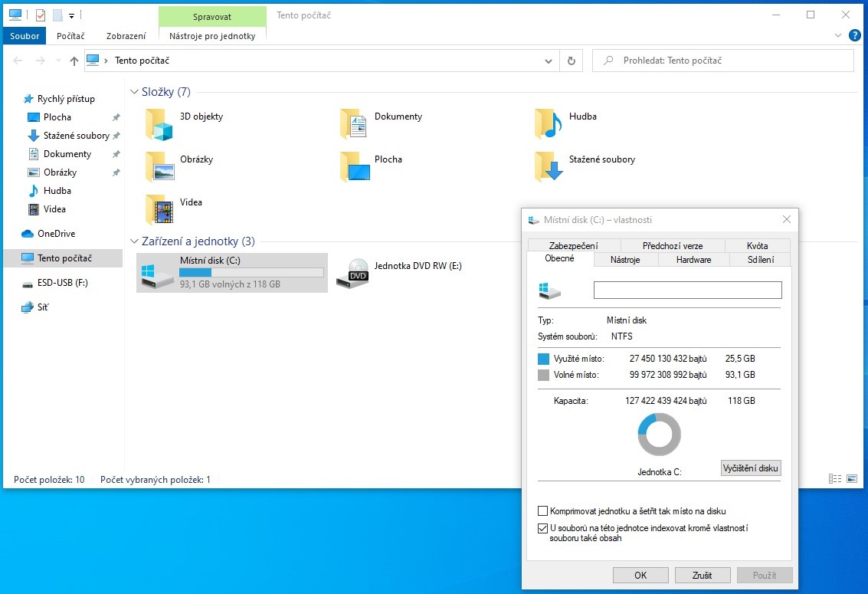Click the OneDrive sidebar icon
Screen dimensions: 868x594
pos(26,233)
